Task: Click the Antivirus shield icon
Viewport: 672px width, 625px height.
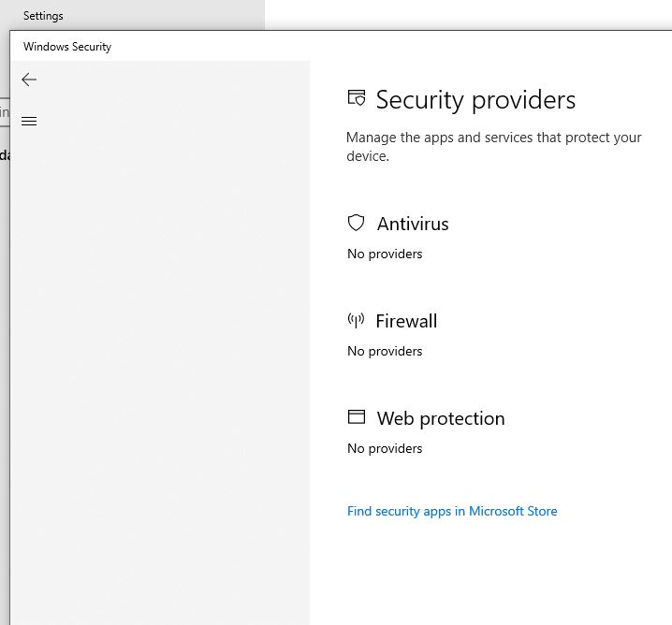Action: click(356, 223)
